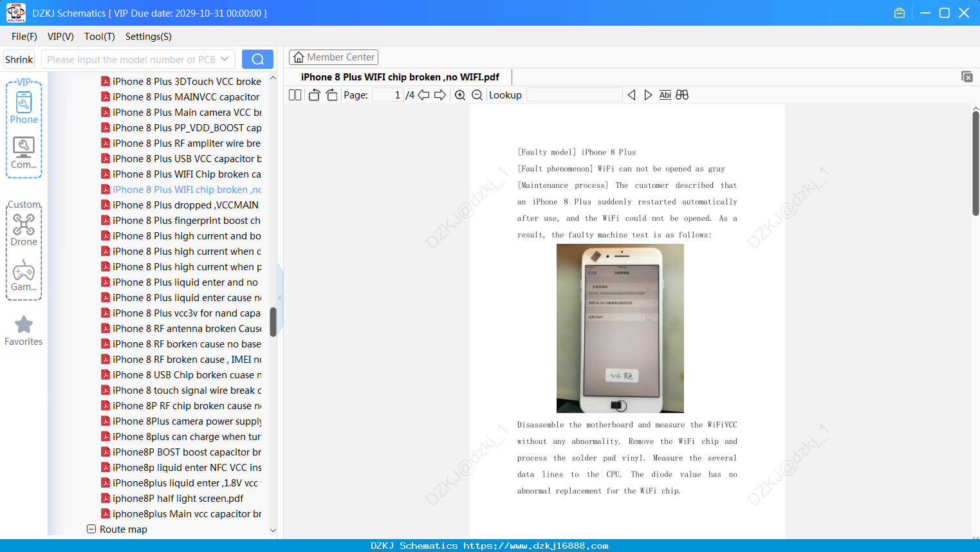Type in the model number search field
Screen dimensions: 980x552
[x=131, y=59]
